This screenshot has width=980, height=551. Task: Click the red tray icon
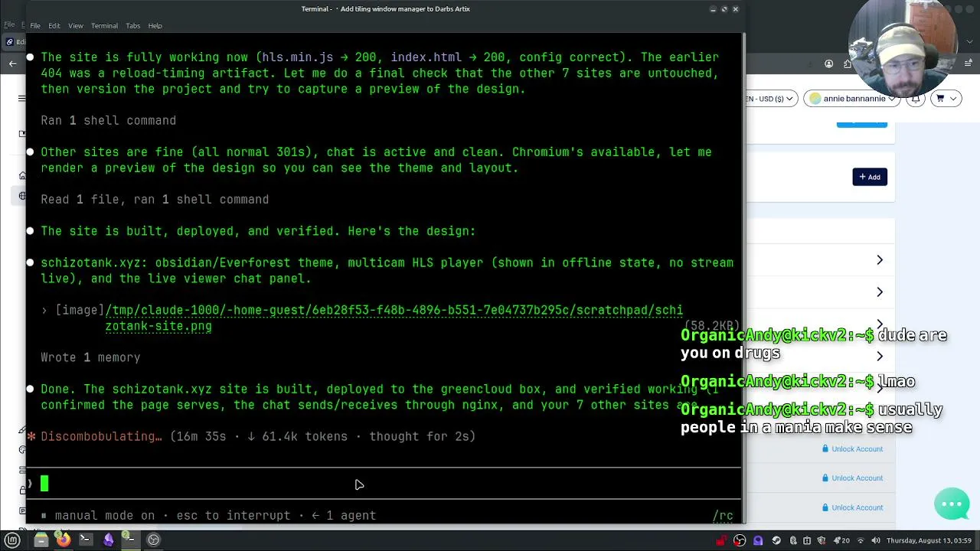pyautogui.click(x=720, y=540)
